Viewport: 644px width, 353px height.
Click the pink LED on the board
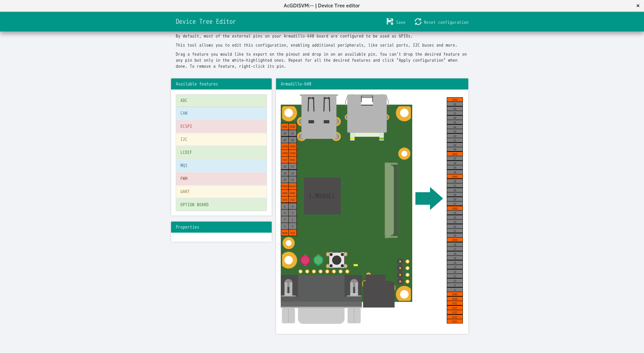(305, 260)
